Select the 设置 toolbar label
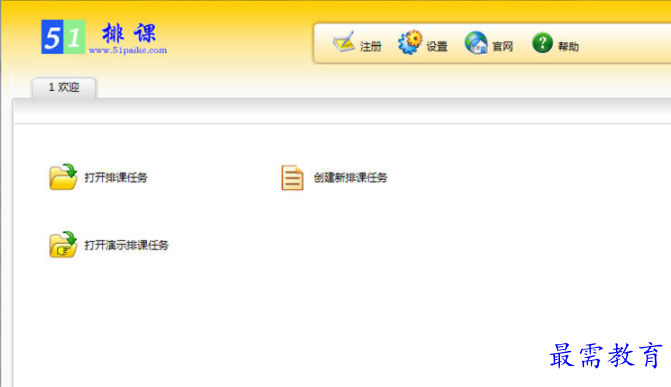 (x=437, y=46)
